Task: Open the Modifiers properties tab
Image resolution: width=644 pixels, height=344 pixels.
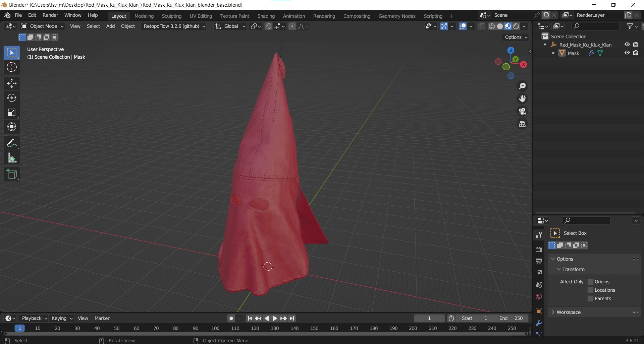Action: point(539,323)
